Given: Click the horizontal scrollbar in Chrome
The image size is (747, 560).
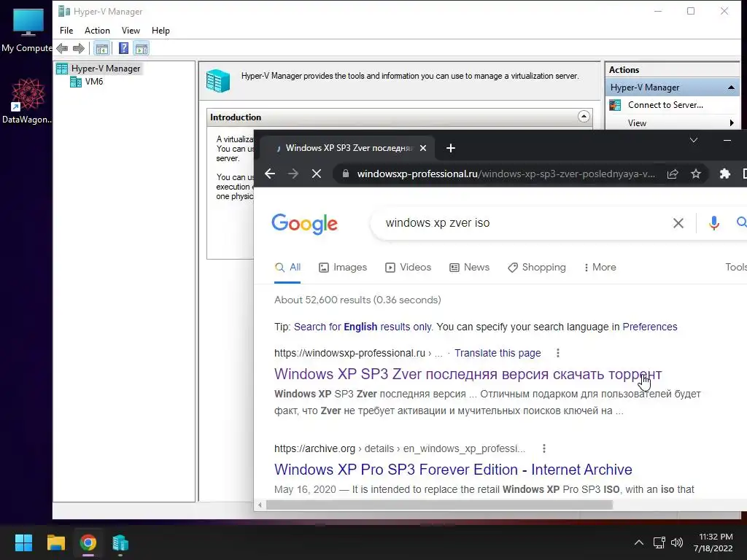Looking at the screenshot, I should (438, 505).
